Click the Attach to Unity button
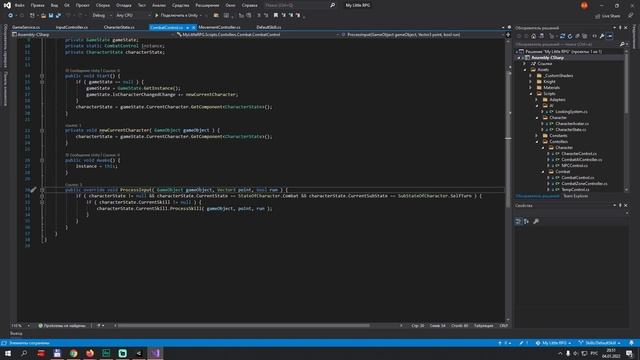Image resolution: width=640 pixels, height=360 pixels. click(176, 16)
